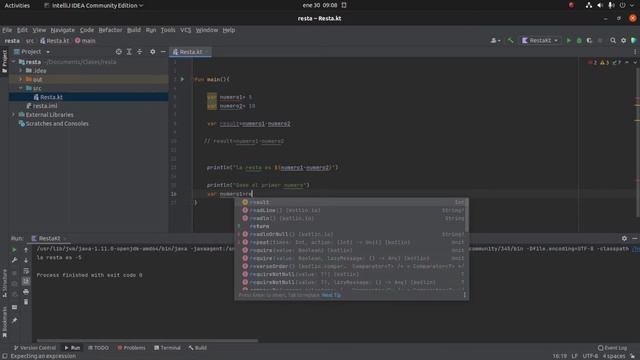
Task: Open the Navigate menu
Action: tap(62, 30)
